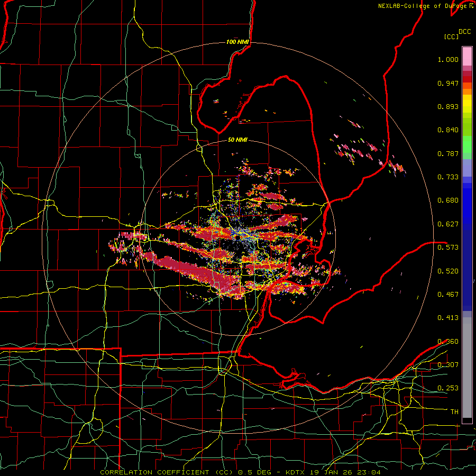The height and width of the screenshot is (476, 476).
Task: Click the Correlation Coefficient caption at the bottom
Action: pyautogui.click(x=240, y=472)
